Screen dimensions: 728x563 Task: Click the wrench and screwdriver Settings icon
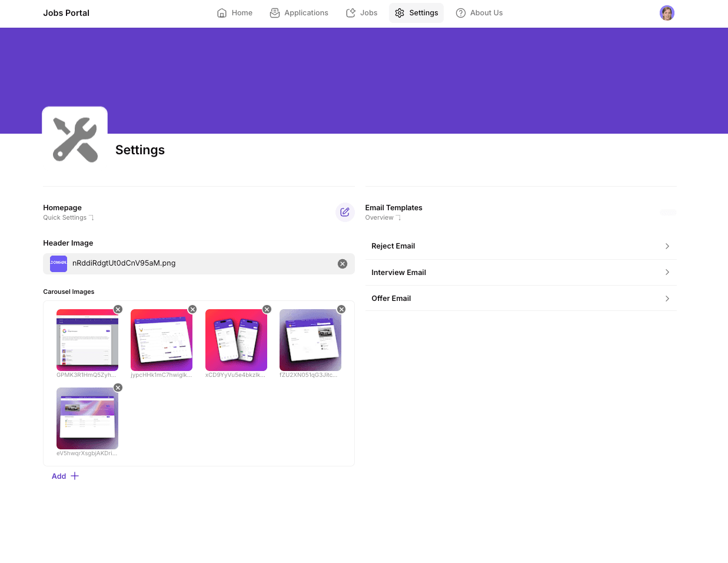75,139
